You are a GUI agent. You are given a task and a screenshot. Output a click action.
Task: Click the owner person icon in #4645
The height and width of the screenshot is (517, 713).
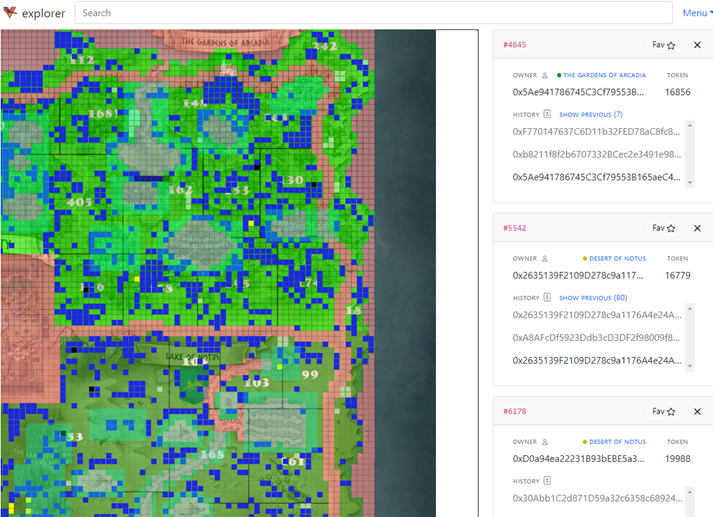point(545,75)
